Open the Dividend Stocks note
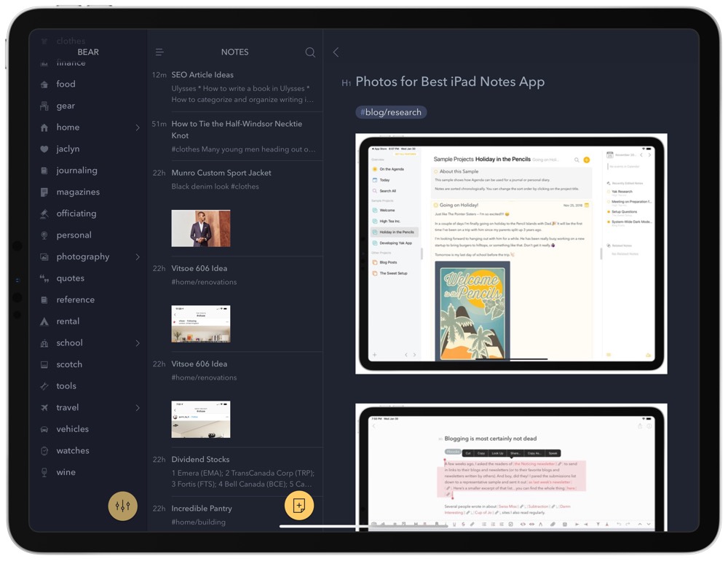The height and width of the screenshot is (561, 728). click(235, 472)
